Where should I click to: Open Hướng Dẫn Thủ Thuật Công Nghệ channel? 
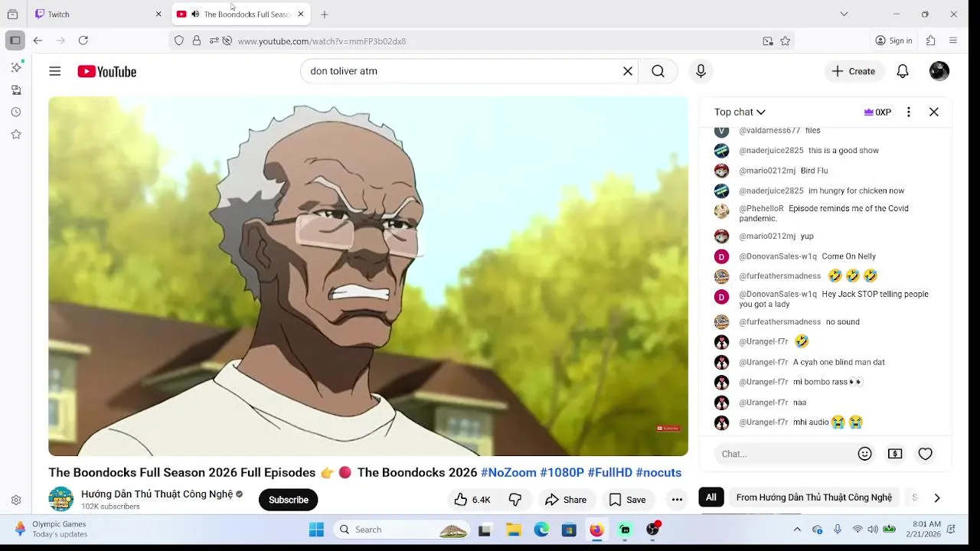tap(157, 494)
